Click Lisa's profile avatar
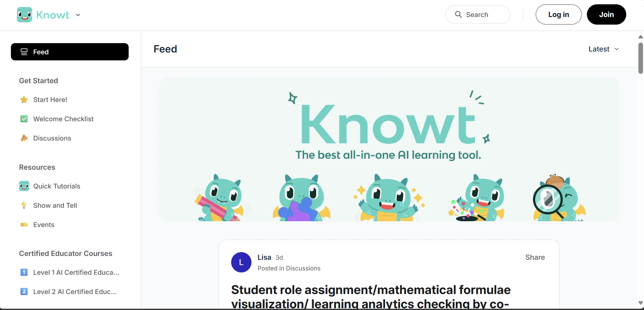The width and height of the screenshot is (644, 310). (x=241, y=262)
